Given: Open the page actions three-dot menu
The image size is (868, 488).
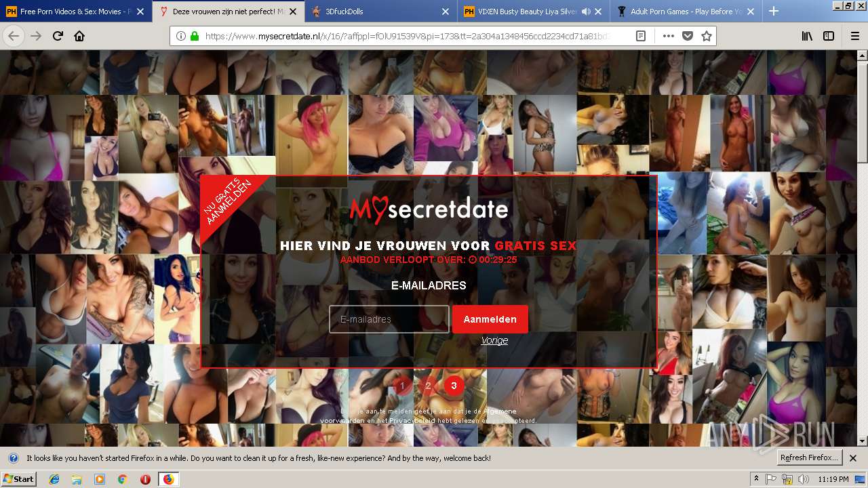Looking at the screenshot, I should (668, 36).
